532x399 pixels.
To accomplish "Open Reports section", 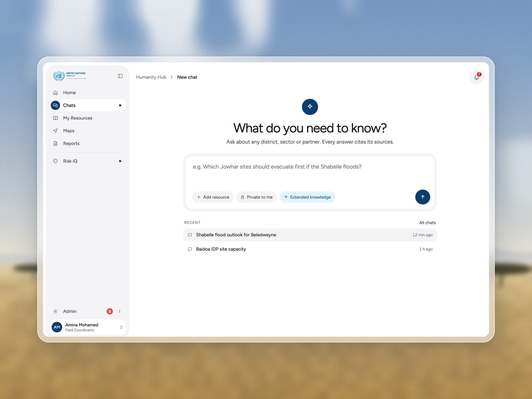I will point(88,144).
